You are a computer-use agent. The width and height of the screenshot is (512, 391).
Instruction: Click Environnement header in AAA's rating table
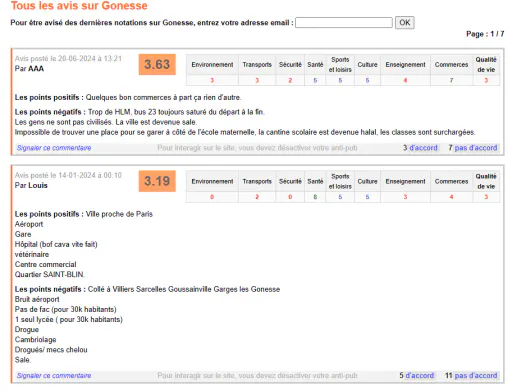(x=212, y=65)
